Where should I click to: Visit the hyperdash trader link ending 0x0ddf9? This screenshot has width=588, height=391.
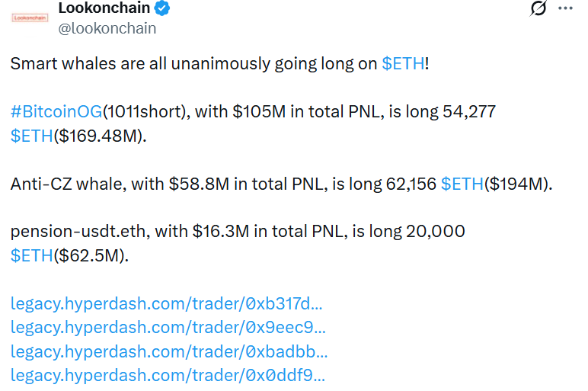[x=168, y=375]
